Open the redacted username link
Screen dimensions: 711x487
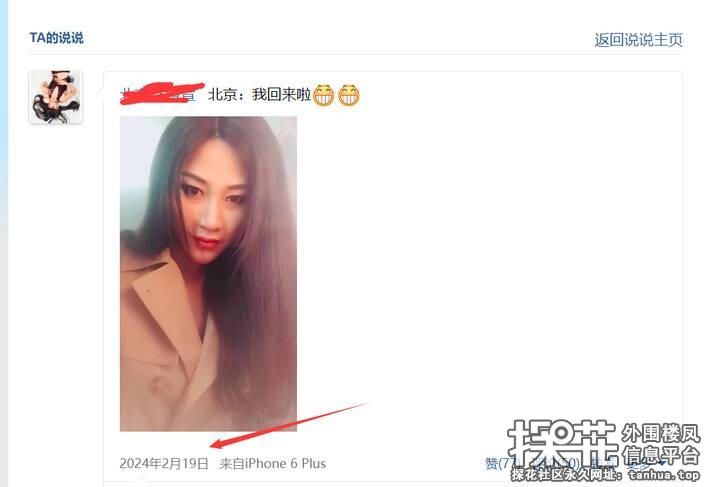coord(158,94)
